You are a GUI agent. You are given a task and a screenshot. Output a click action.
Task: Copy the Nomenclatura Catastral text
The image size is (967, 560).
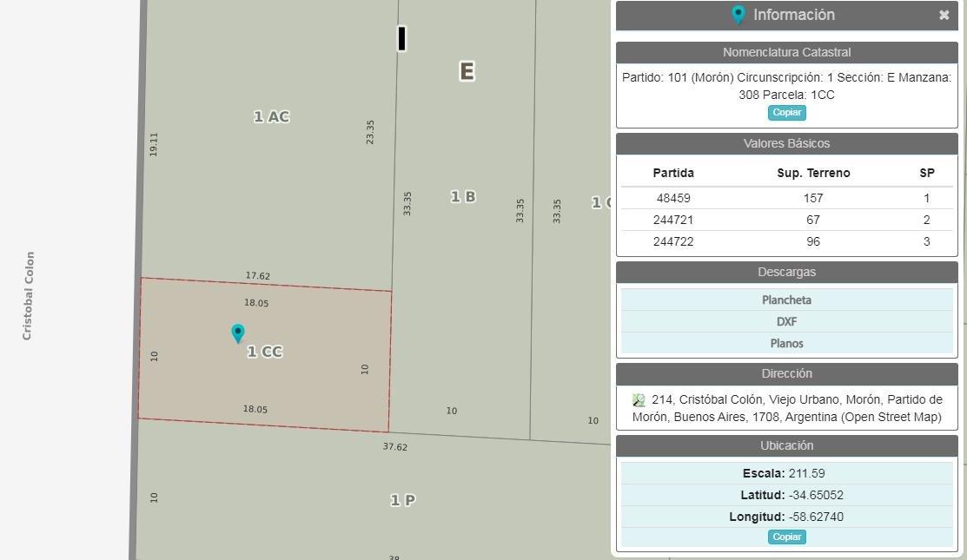[x=786, y=113]
